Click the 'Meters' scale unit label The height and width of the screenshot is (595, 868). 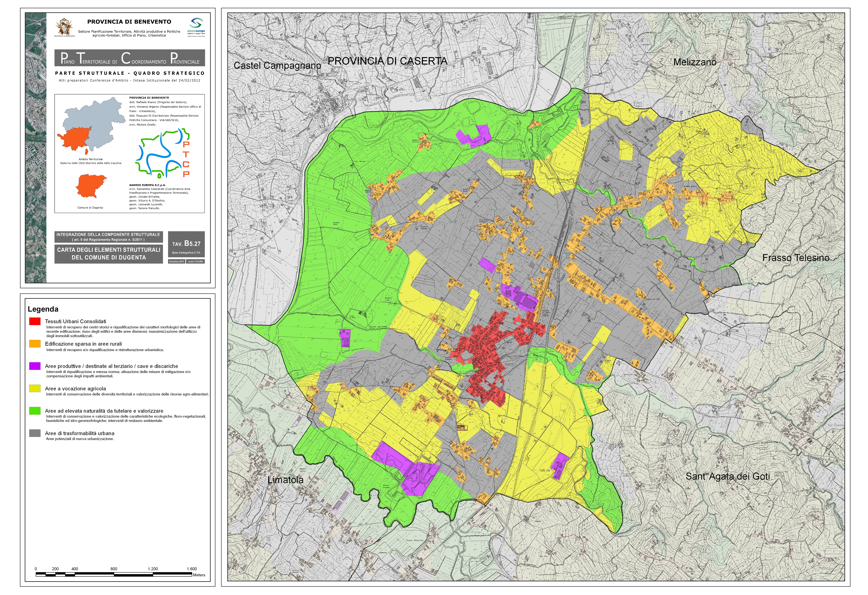199,575
